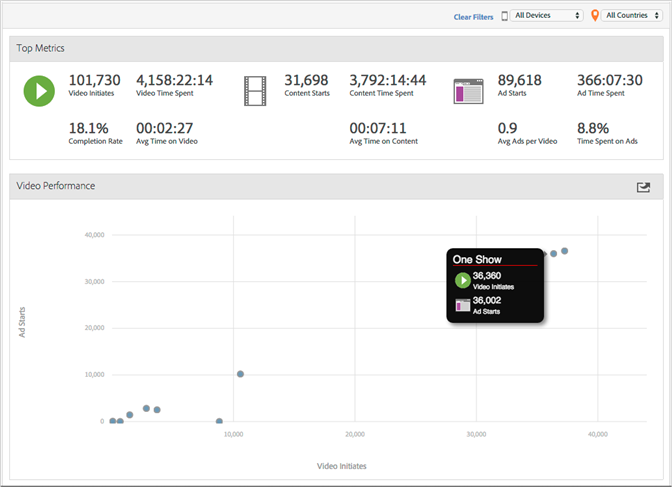Click the 0.9 Avg Ads per Video value
The image size is (672, 487).
coord(507,128)
